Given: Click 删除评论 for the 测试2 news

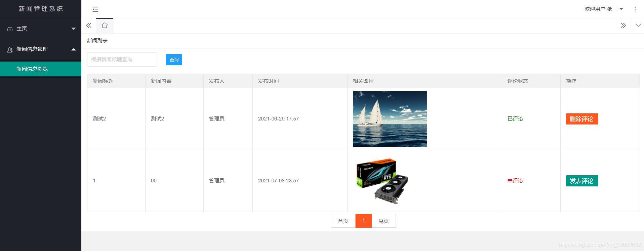Looking at the screenshot, I should 581,119.
